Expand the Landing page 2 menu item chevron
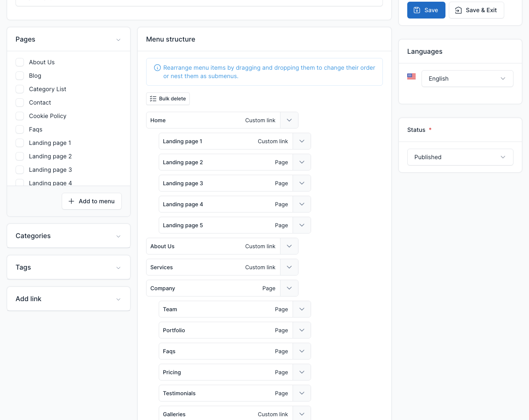Viewport: 529px width, 420px height. click(x=302, y=162)
